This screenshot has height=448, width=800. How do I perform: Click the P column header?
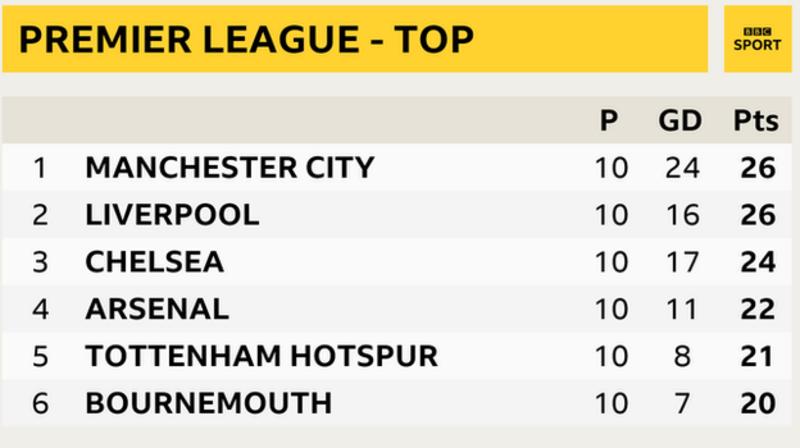tap(609, 121)
